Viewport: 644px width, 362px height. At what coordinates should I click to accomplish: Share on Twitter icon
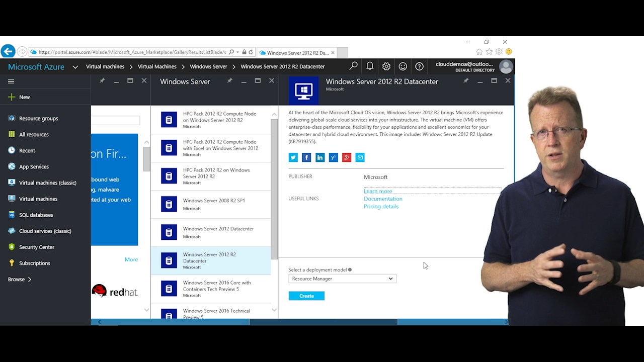(293, 157)
